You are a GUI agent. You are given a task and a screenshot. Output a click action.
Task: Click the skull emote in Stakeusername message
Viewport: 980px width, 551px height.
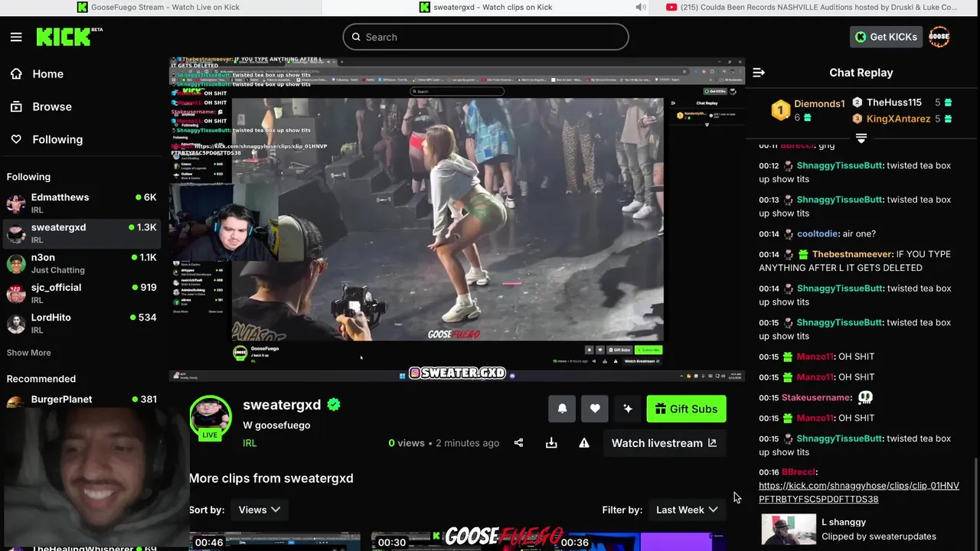pos(864,398)
